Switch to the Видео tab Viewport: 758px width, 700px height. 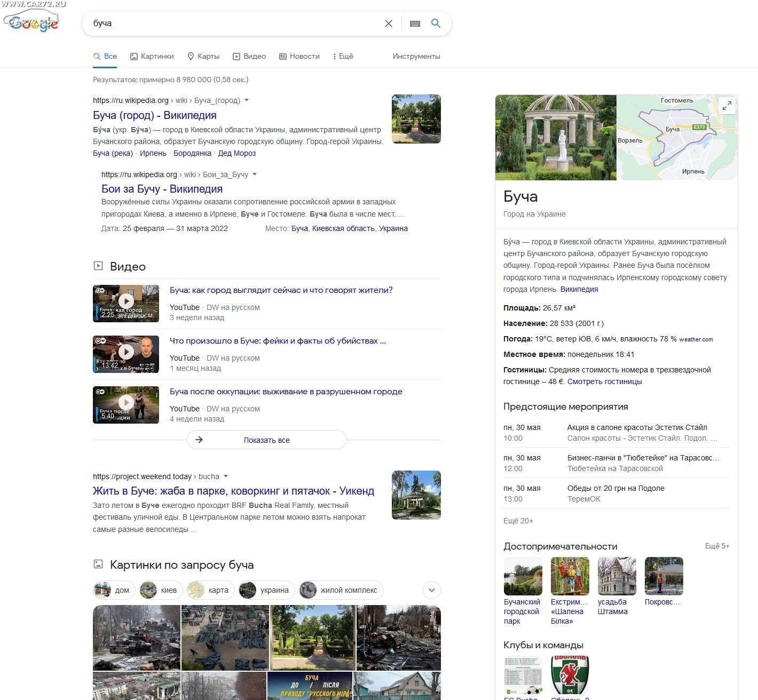[x=249, y=56]
